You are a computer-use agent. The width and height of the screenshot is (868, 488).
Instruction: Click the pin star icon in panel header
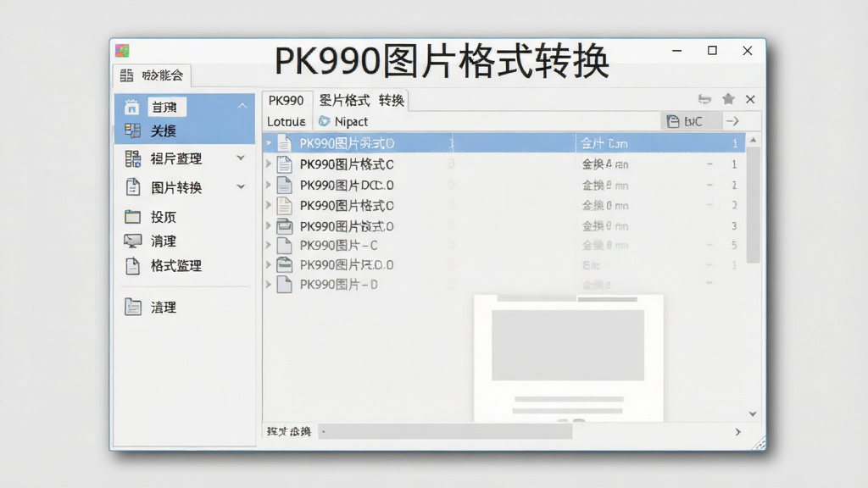click(728, 99)
